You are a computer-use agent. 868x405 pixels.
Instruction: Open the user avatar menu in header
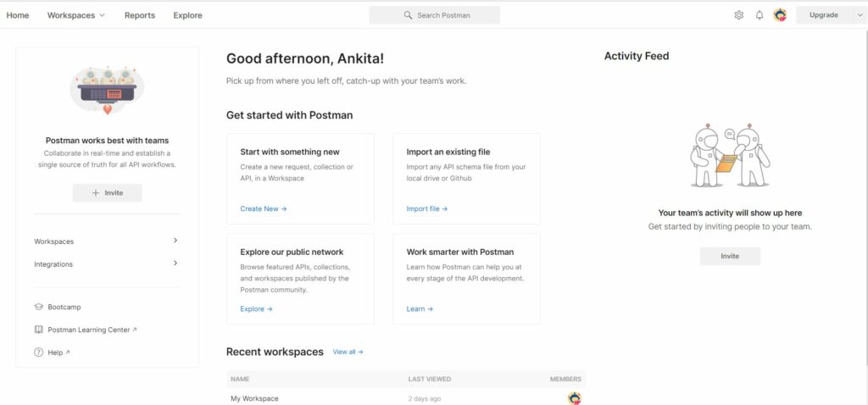[780, 15]
